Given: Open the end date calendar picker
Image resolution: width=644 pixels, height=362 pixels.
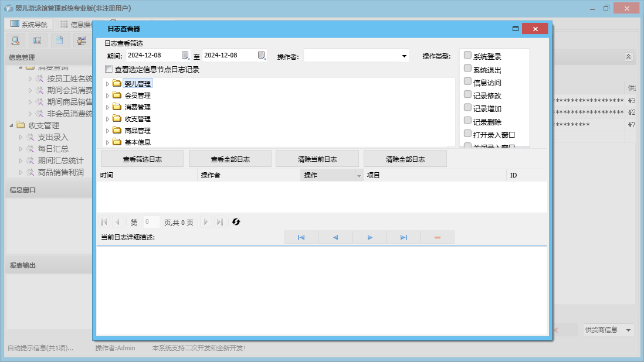Looking at the screenshot, I should [x=262, y=55].
